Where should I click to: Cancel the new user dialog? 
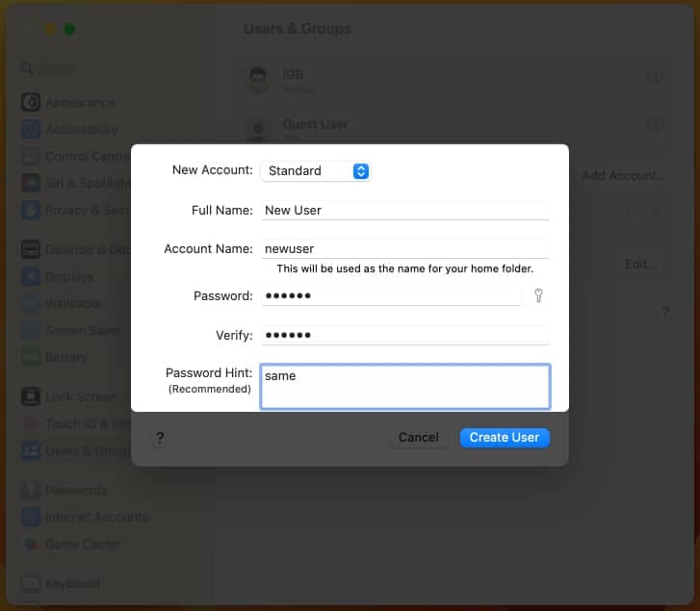point(418,438)
